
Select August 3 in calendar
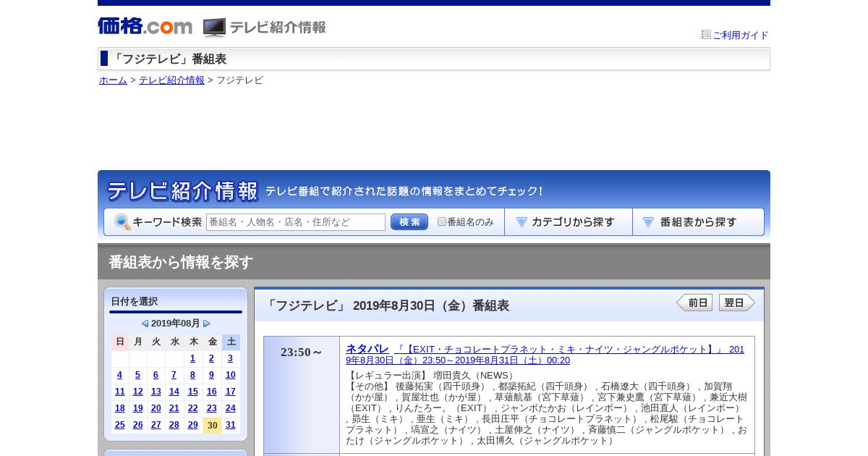(230, 358)
